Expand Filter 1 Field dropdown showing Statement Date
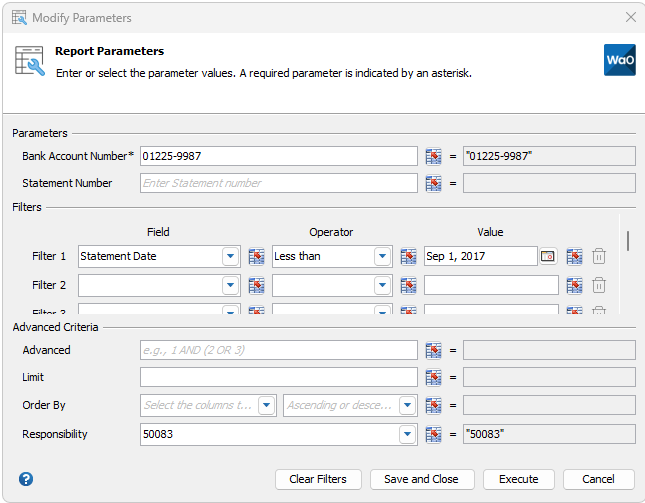645x503 pixels. tap(231, 256)
